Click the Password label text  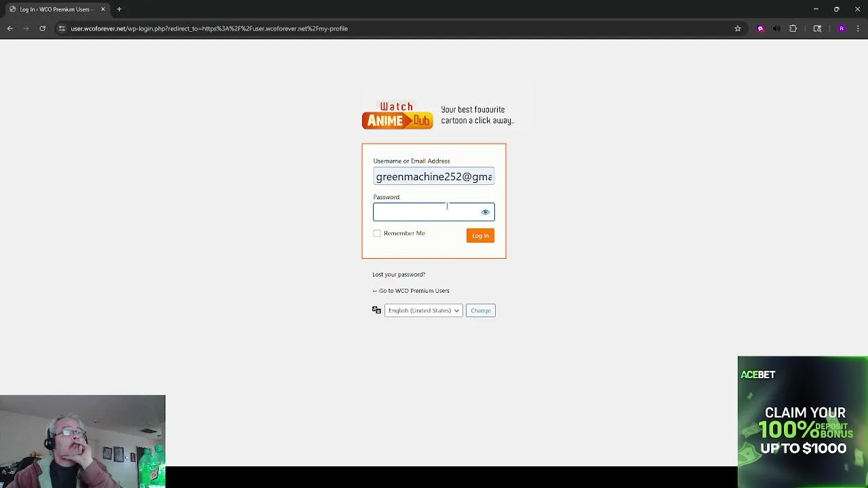387,197
